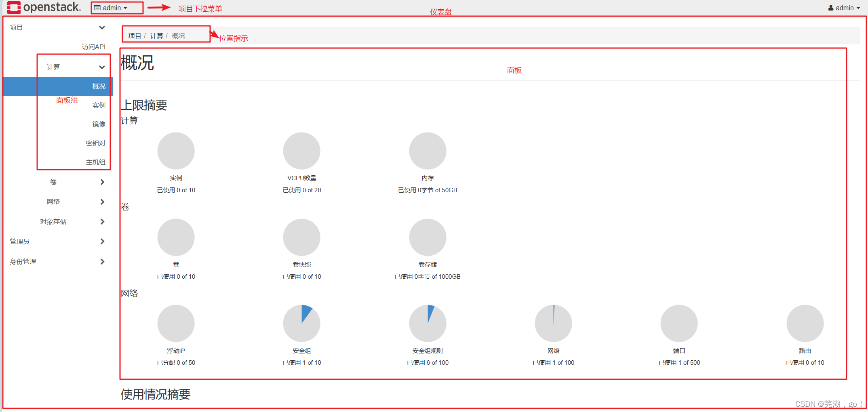Click the 浮动IP usage chart

tap(175, 323)
